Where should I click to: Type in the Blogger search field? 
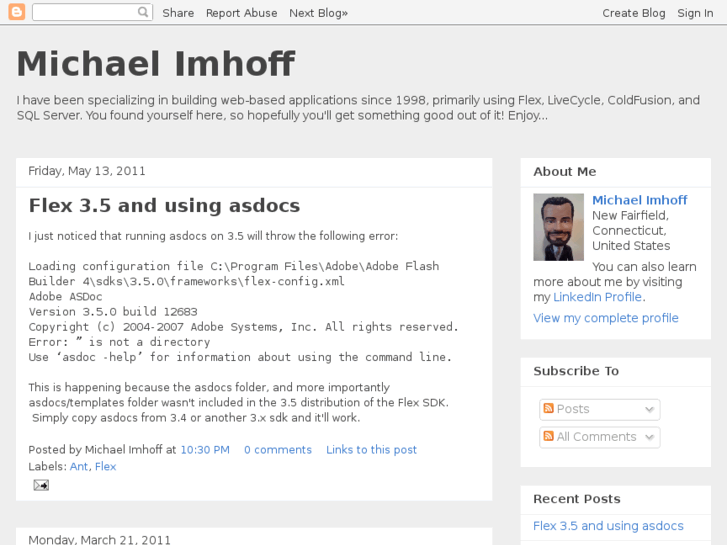(x=85, y=12)
